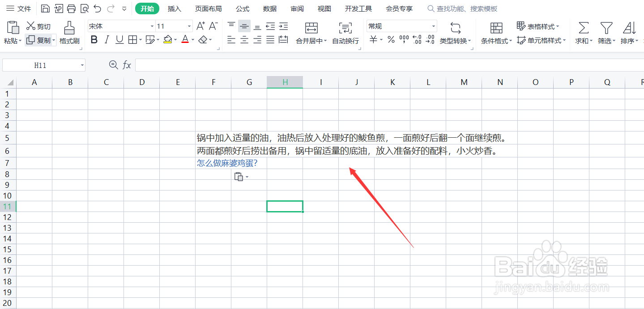Click the Copy (复制) button
Image resolution: width=644 pixels, height=309 pixels.
tap(38, 40)
